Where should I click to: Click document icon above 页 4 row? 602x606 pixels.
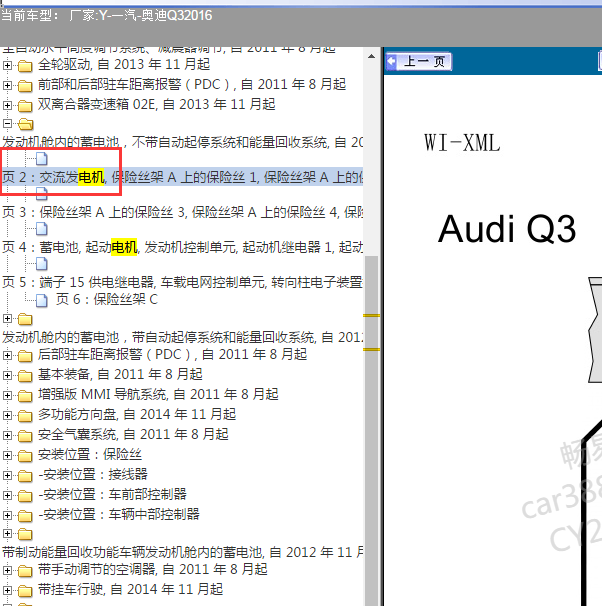pyautogui.click(x=42, y=229)
